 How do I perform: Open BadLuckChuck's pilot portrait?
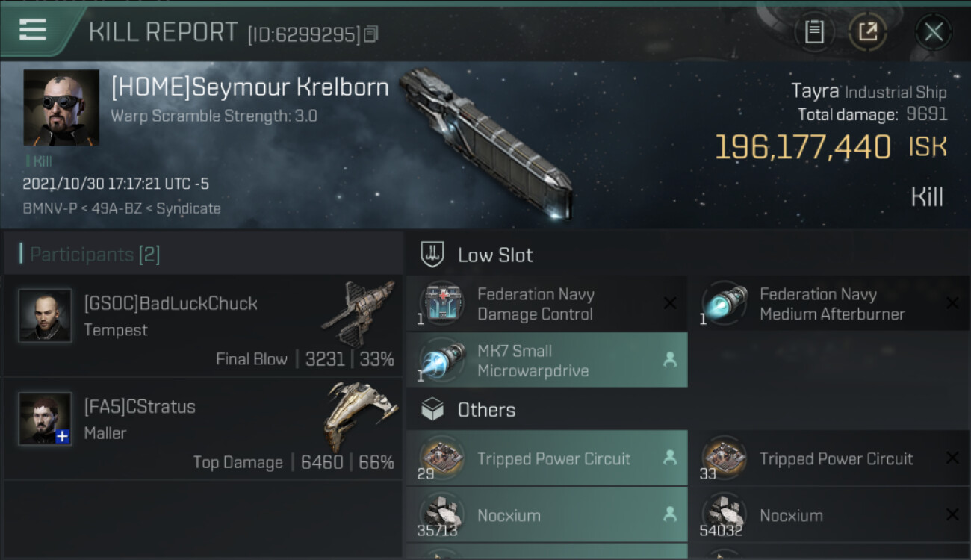pos(45,316)
